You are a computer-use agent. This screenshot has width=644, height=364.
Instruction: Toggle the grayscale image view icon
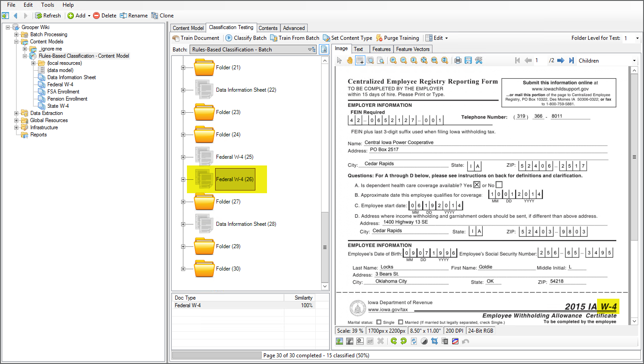[350, 341]
